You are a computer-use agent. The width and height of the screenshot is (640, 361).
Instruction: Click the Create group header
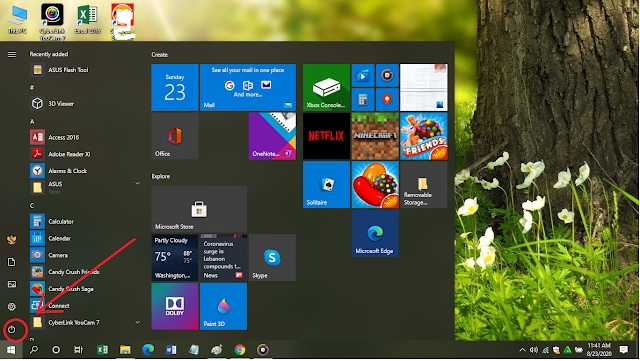click(x=160, y=55)
